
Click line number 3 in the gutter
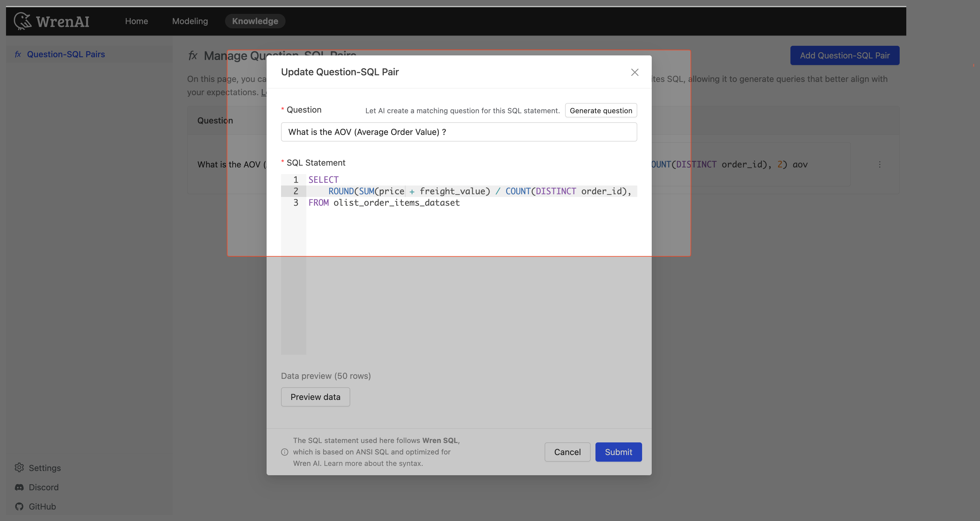point(295,203)
